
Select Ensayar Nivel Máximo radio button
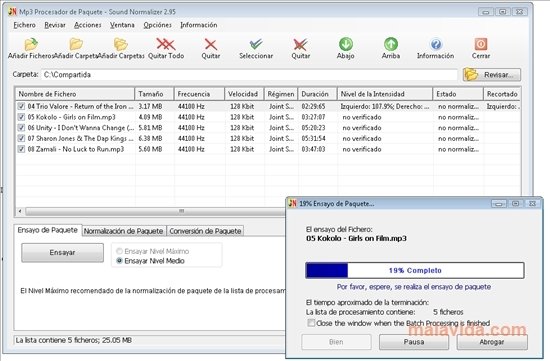click(119, 251)
